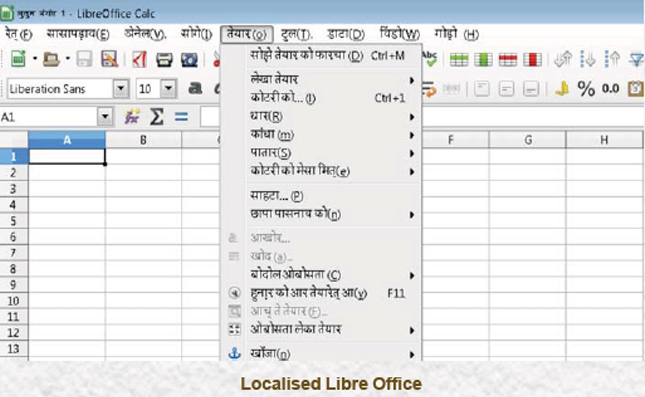Image resolution: width=645 pixels, height=397 pixels.
Task: Click cell B3 in the spreadsheet
Action: [143, 188]
